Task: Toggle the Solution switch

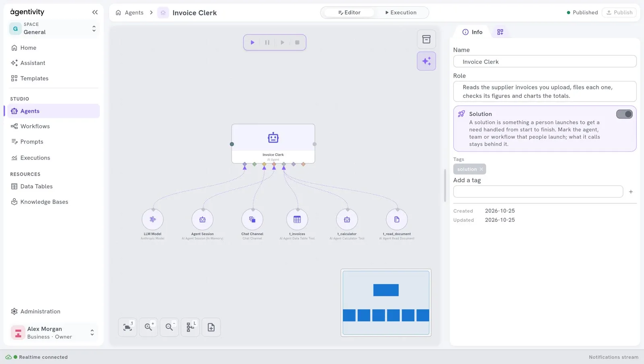Action: point(624,114)
